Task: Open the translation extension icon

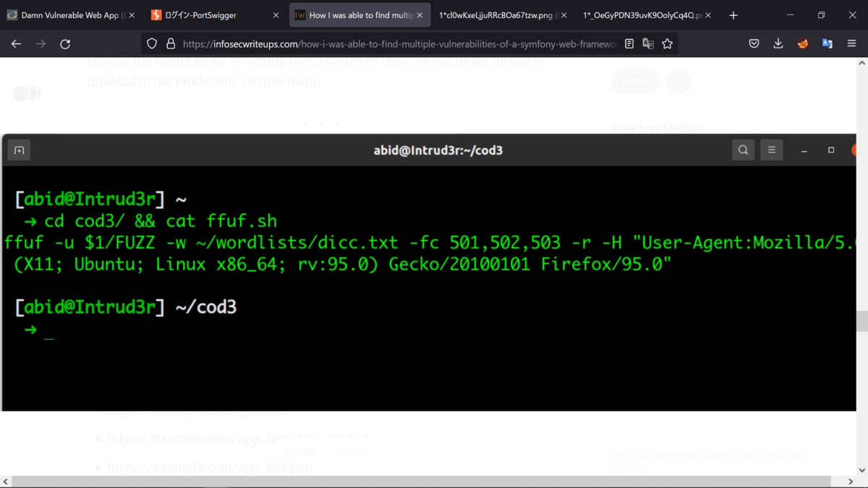Action: pos(827,43)
